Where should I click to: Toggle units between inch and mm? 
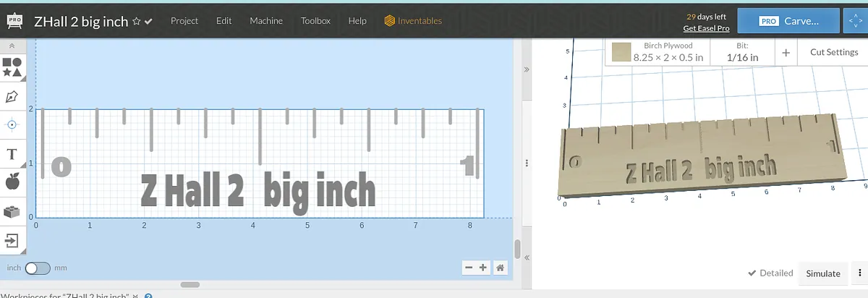pos(38,268)
